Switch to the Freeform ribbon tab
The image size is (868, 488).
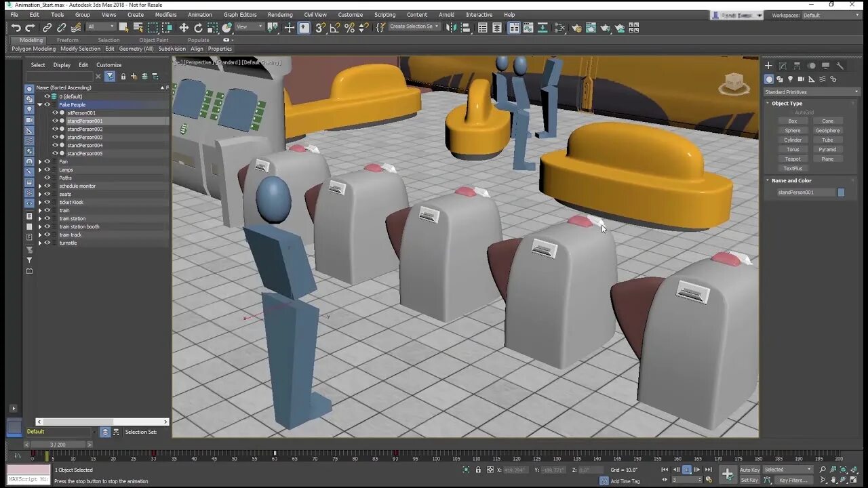67,40
